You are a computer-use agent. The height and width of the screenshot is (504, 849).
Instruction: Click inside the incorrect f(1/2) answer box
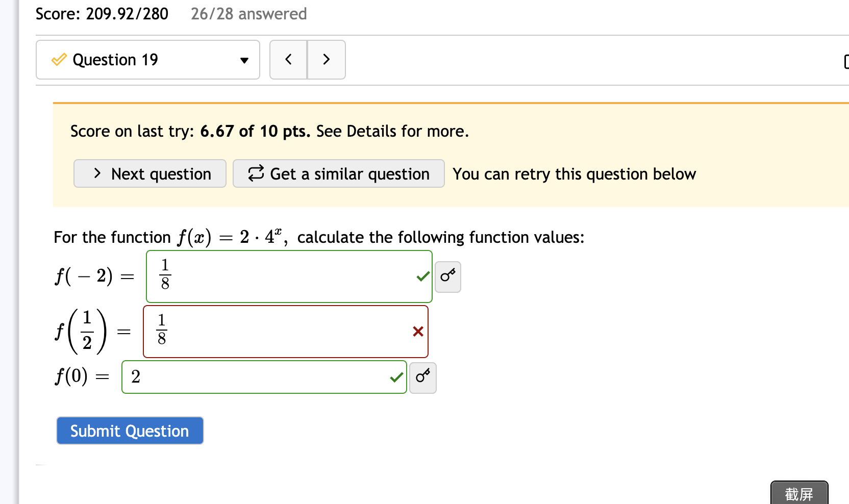click(x=286, y=331)
